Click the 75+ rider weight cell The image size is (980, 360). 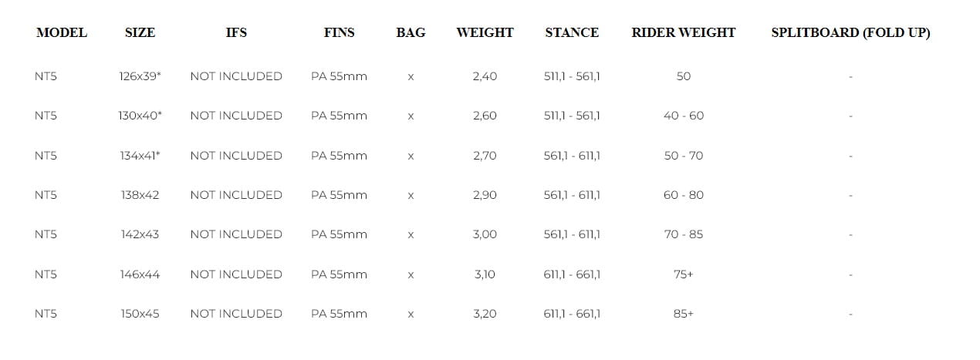tap(683, 274)
